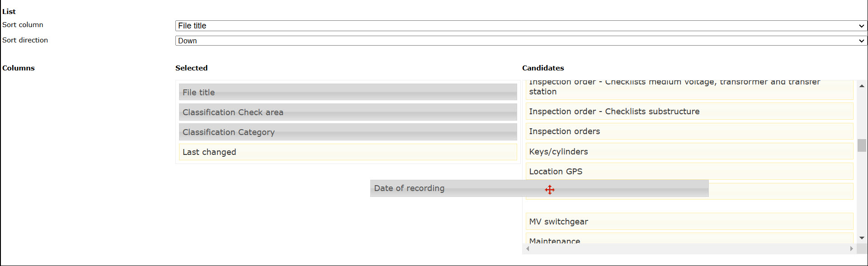The image size is (868, 266).
Task: Pick Inspection order - Checklists substructure candidate
Action: pyautogui.click(x=689, y=112)
